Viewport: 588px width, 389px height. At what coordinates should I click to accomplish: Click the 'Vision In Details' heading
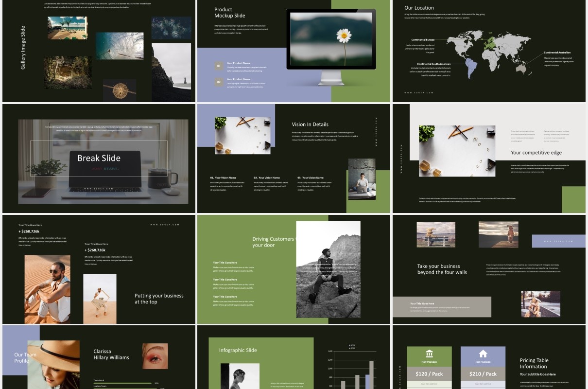click(310, 124)
